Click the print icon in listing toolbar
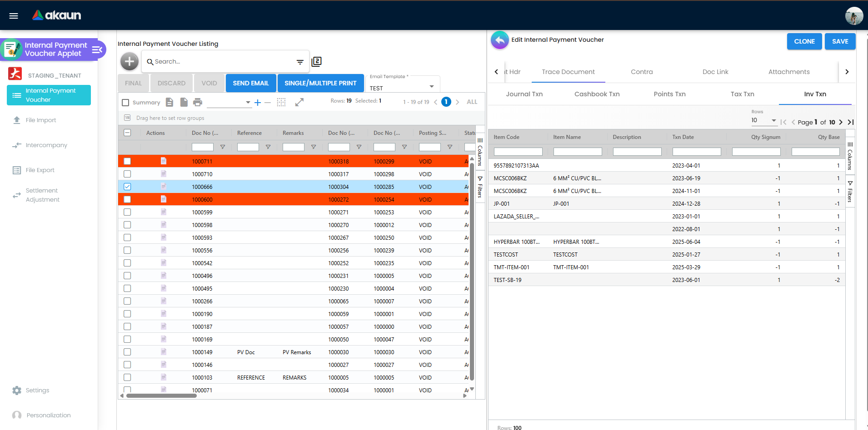This screenshot has width=868, height=430. coord(197,102)
